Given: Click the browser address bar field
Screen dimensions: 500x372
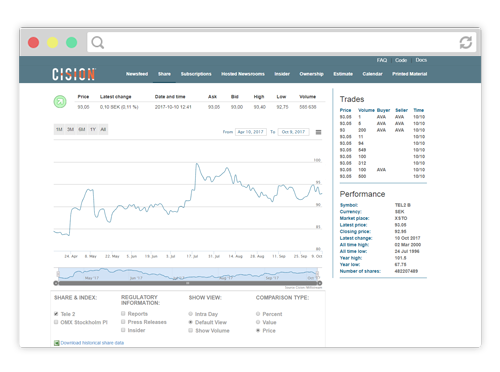Looking at the screenshot, I should tap(282, 42).
